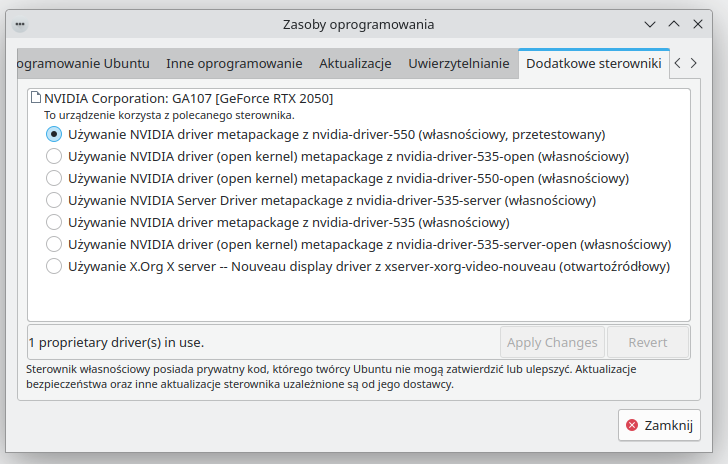Select the nvidia-driver-535-server-open option
The image size is (728, 464).
point(358,244)
